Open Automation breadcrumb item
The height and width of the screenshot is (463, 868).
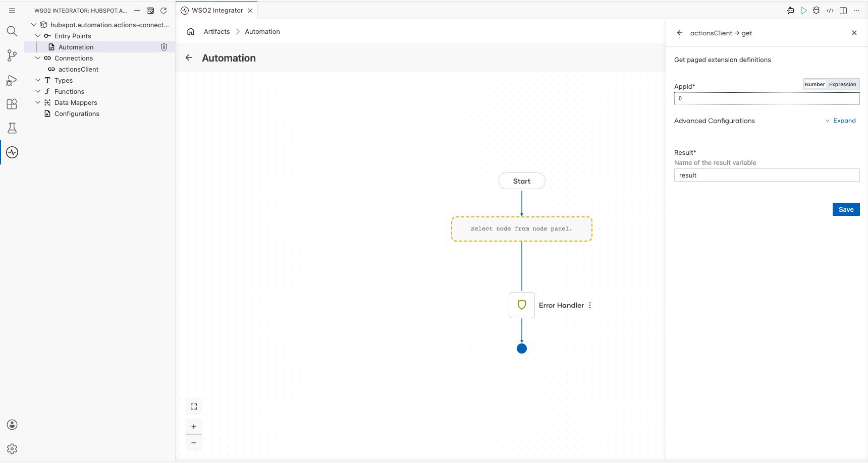(262, 31)
